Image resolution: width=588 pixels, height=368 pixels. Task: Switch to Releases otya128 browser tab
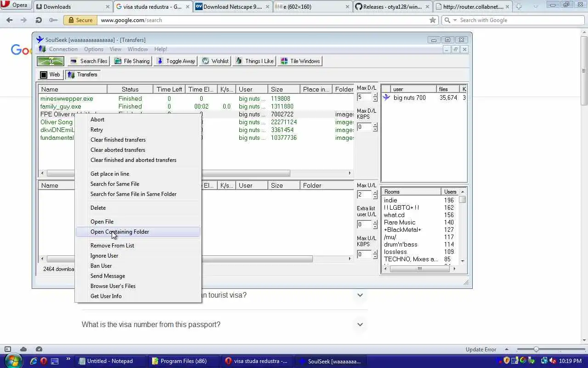point(393,6)
